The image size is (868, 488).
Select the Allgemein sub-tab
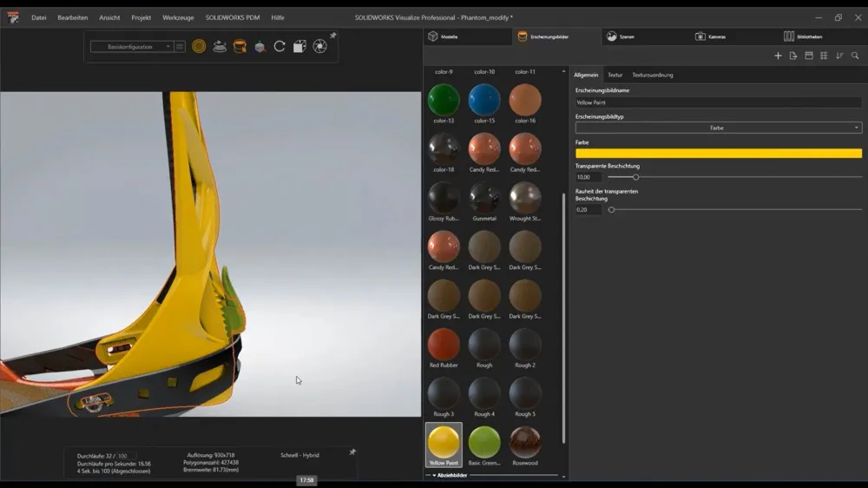(586, 75)
